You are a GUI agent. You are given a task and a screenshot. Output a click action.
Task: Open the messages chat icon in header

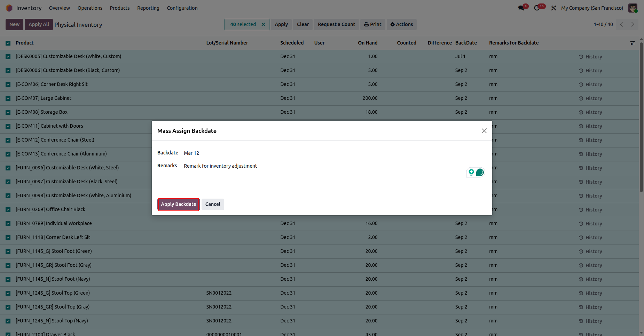click(521, 8)
